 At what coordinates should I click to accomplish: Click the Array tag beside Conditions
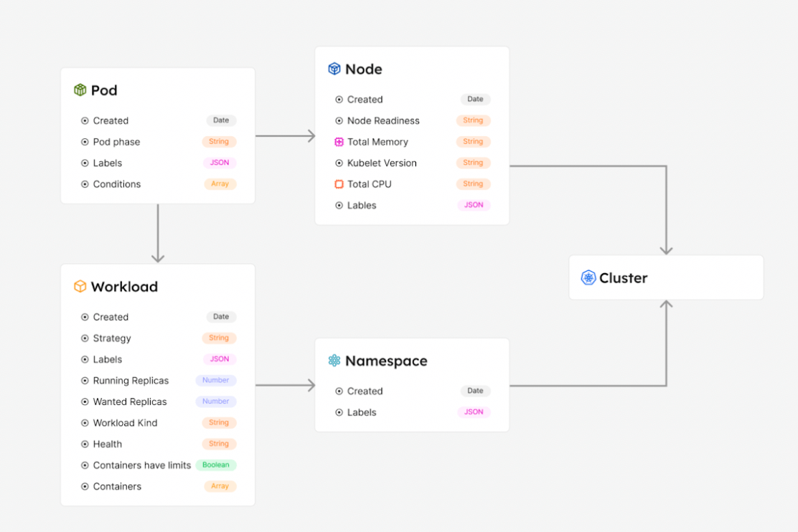coord(220,184)
